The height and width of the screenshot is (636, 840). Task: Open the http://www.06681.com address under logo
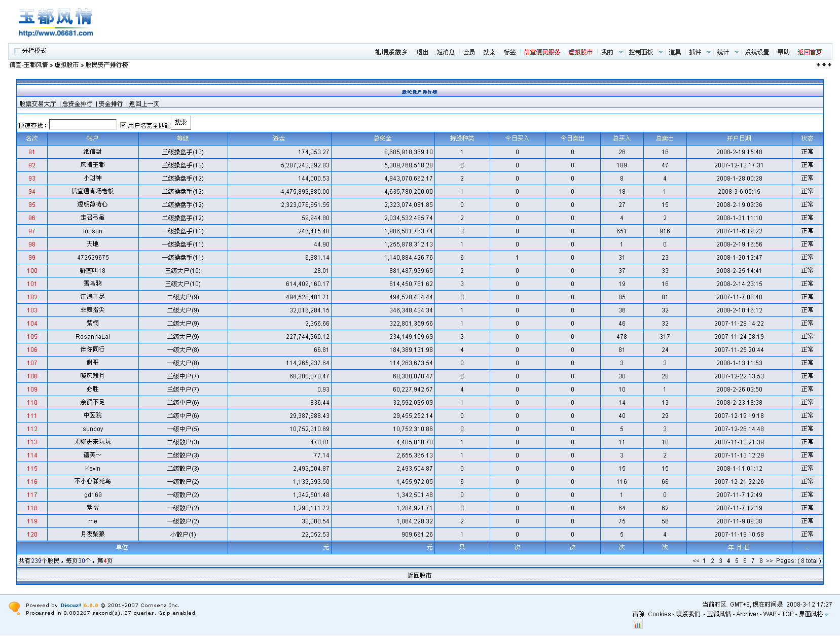tap(56, 33)
